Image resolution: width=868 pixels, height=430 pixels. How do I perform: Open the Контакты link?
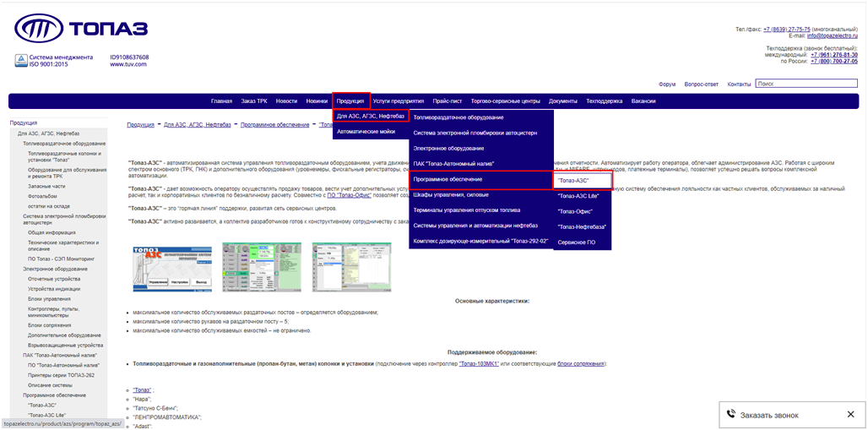739,84
